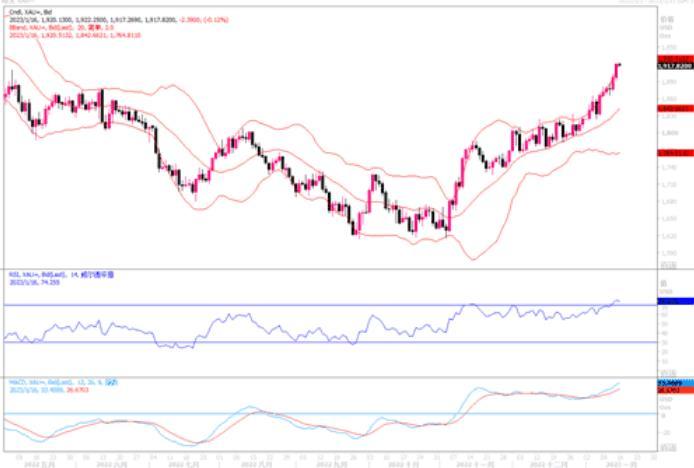Viewport: 694px width, 468px height.
Task: Click the RSI lower oversold threshold line
Action: pos(300,342)
